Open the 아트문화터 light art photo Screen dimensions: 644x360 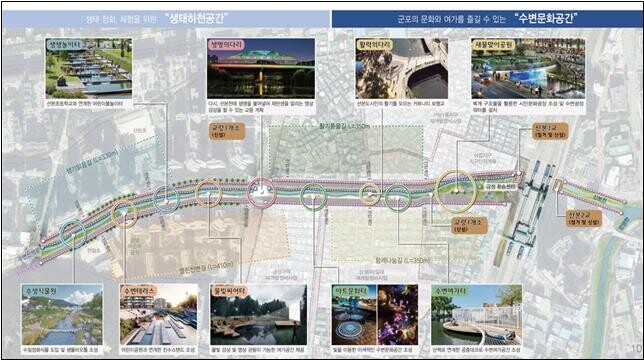point(375,314)
